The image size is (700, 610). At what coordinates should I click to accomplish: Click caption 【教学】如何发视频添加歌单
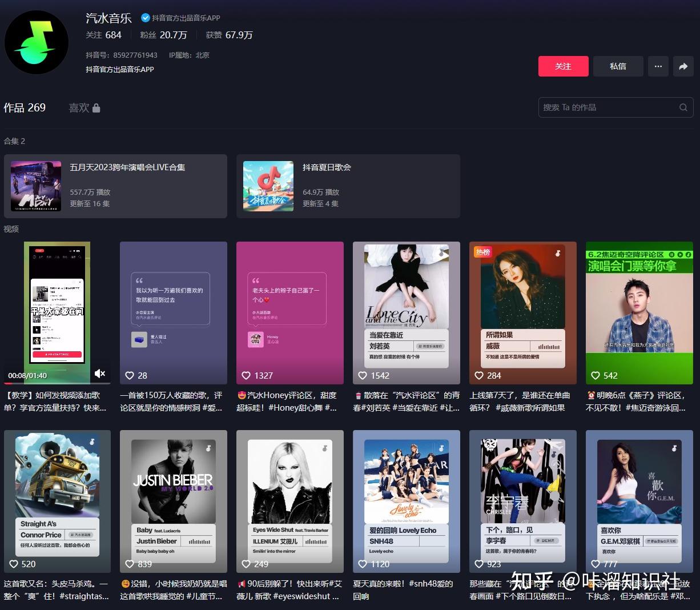tap(56, 402)
